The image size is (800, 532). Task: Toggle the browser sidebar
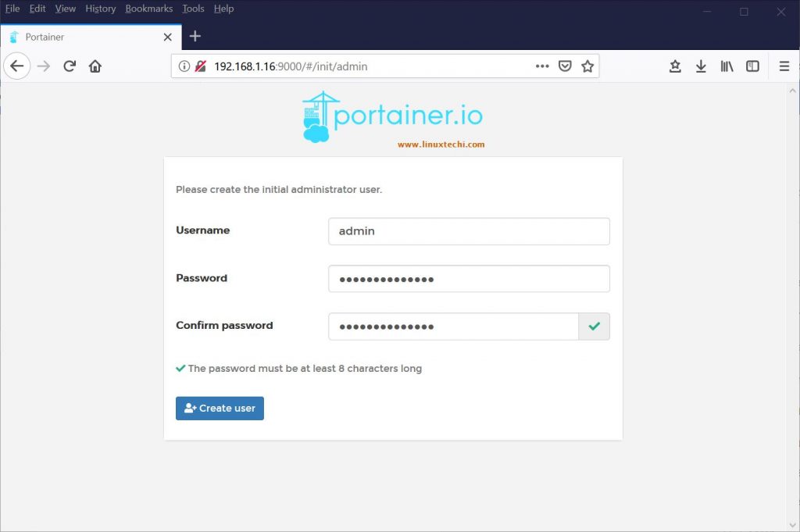coord(752,66)
